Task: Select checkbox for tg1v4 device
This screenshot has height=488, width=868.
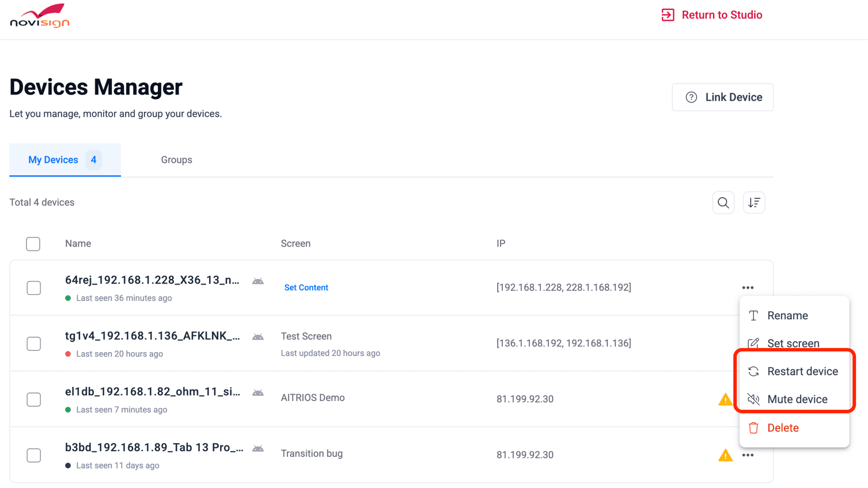Action: click(x=34, y=343)
